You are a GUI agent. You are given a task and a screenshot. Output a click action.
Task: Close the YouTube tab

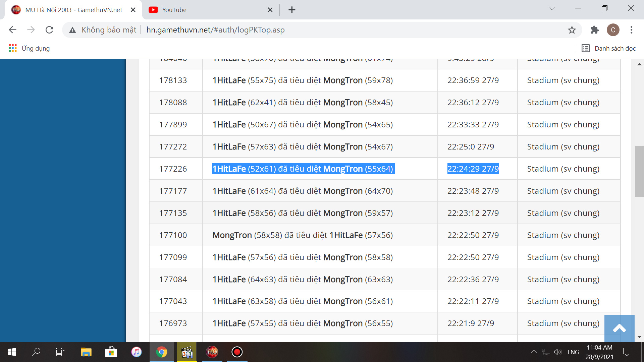[x=270, y=10]
